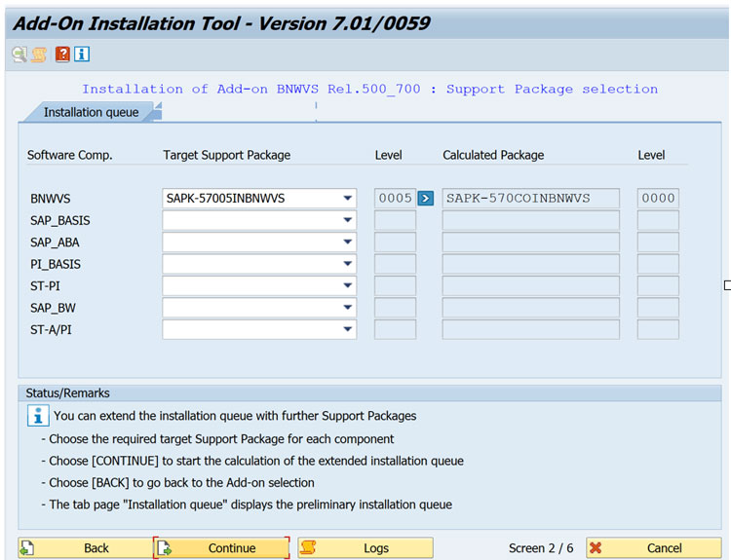The width and height of the screenshot is (731, 560).
Task: Click the PI_BASIS component label
Action: point(56,265)
